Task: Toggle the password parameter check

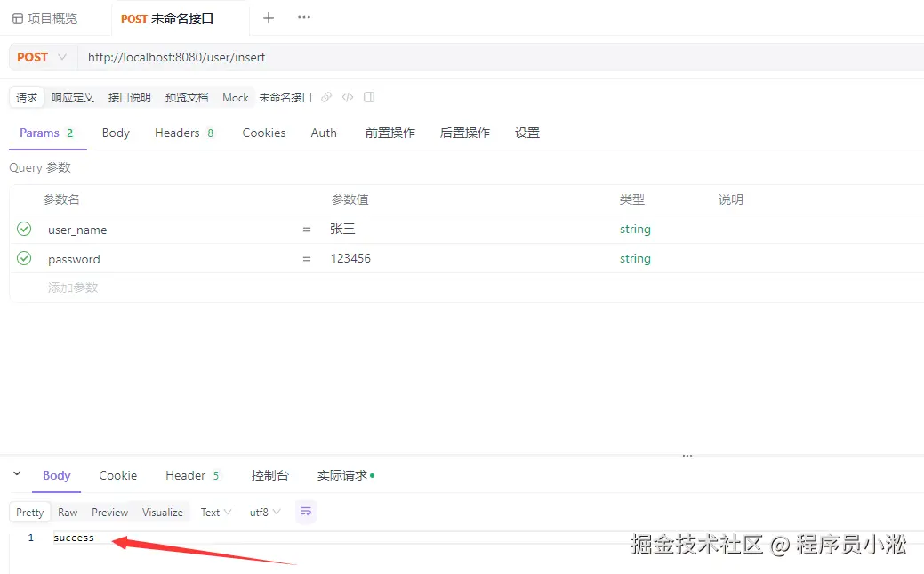Action: (x=24, y=258)
